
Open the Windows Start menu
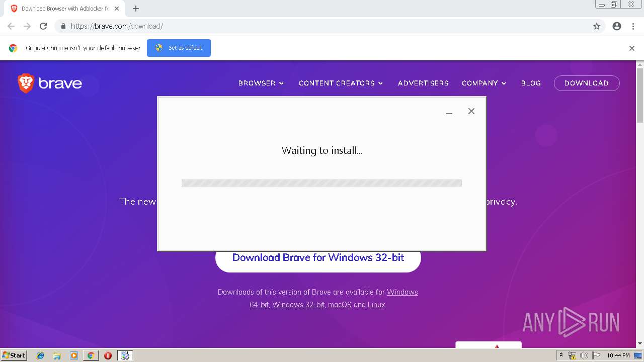click(x=14, y=355)
